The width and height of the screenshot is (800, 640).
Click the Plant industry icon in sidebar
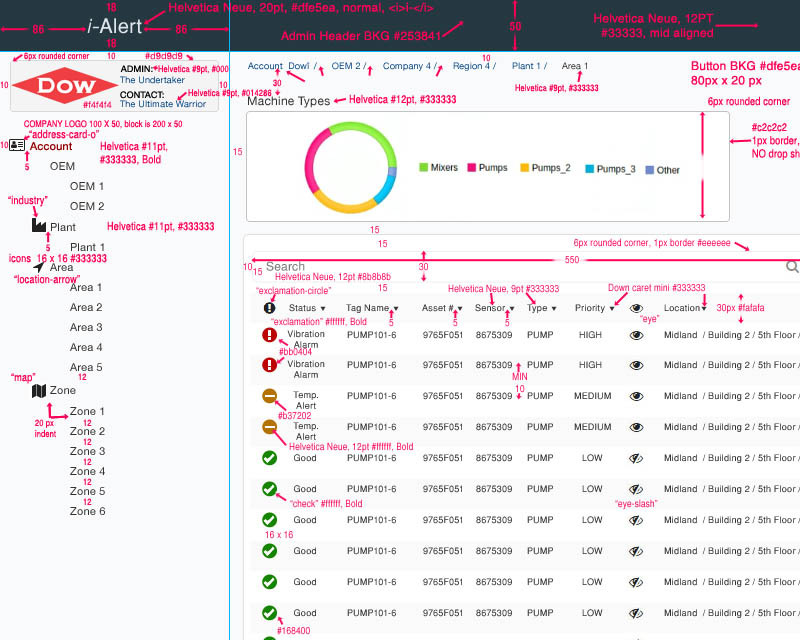click(x=39, y=227)
